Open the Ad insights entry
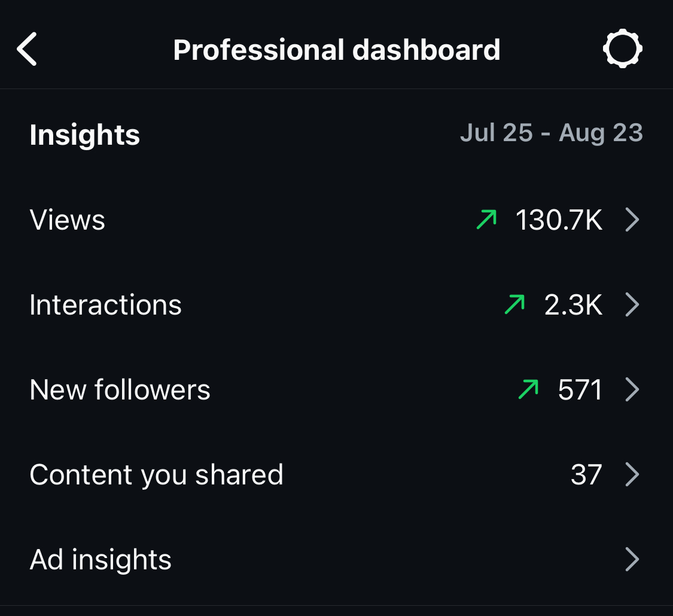The height and width of the screenshot is (616, 673). point(101,560)
